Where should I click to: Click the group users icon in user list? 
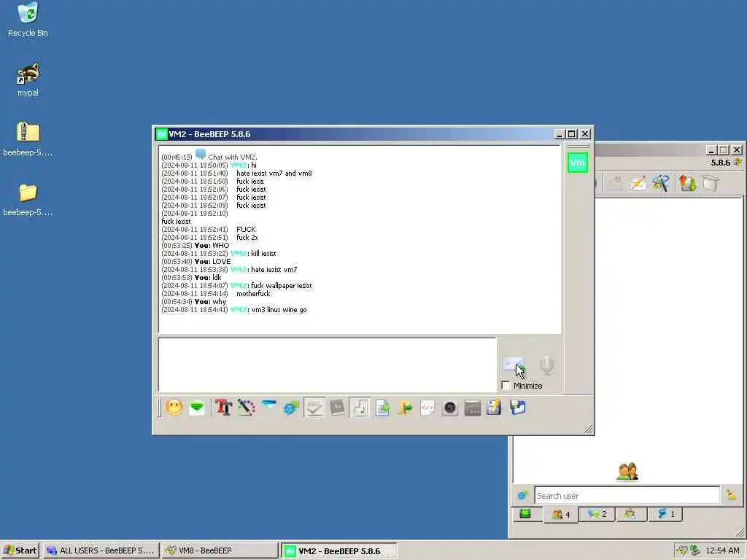point(627,472)
